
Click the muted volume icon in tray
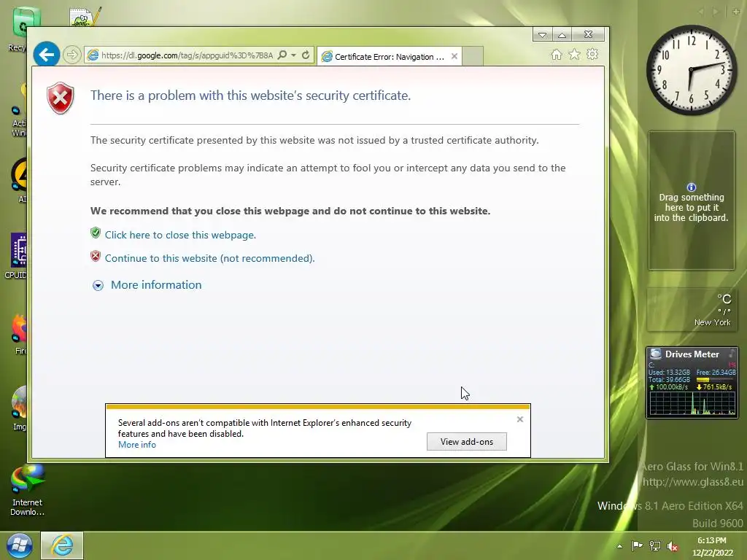(672, 546)
